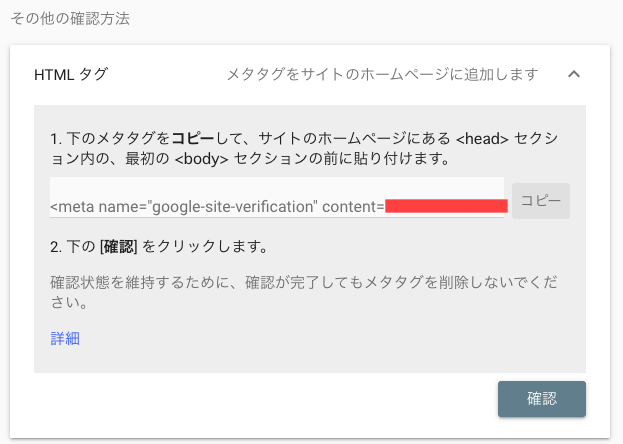The image size is (623, 444).
Task: Collapse the HTML タグ section chevron
Action: click(x=574, y=74)
